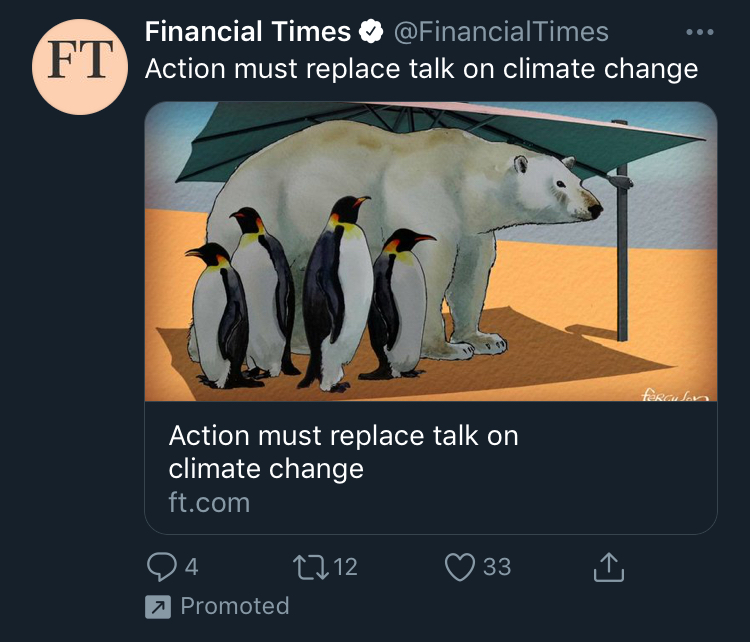Click the reply count of 4
This screenshot has height=642, width=750.
(191, 567)
